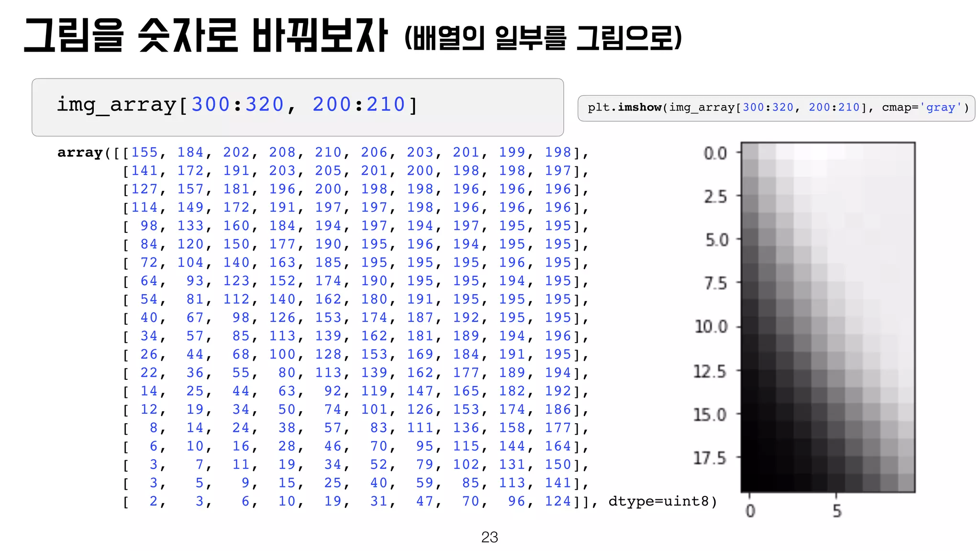Click the array value 63
This screenshot has height=551, width=980.
(287, 391)
